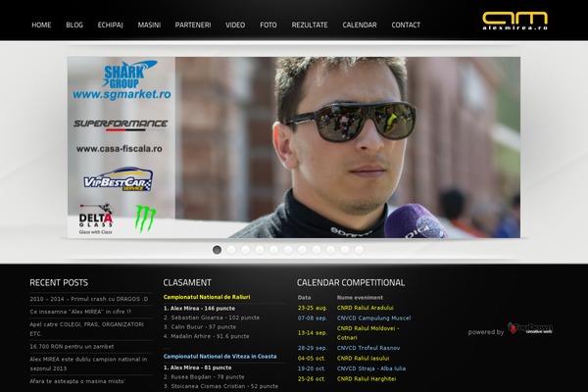Go to the CONTACT page
588x392 pixels.
click(406, 25)
